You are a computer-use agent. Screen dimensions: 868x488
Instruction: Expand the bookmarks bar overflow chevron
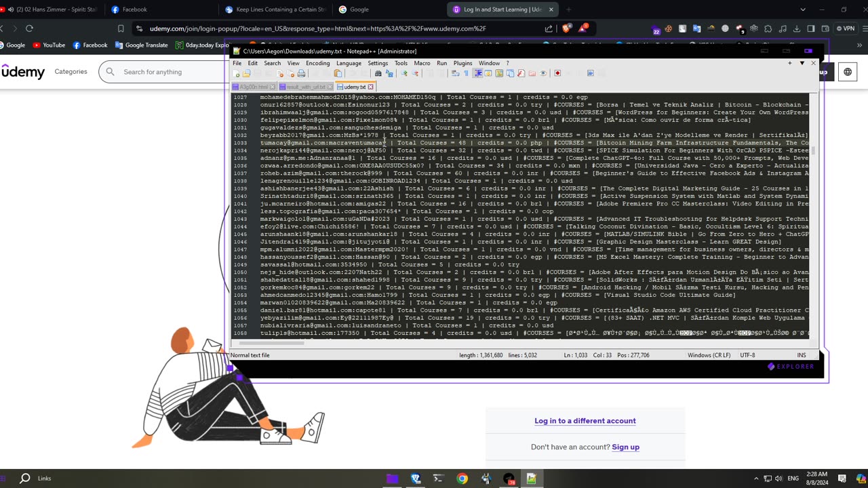click(859, 45)
